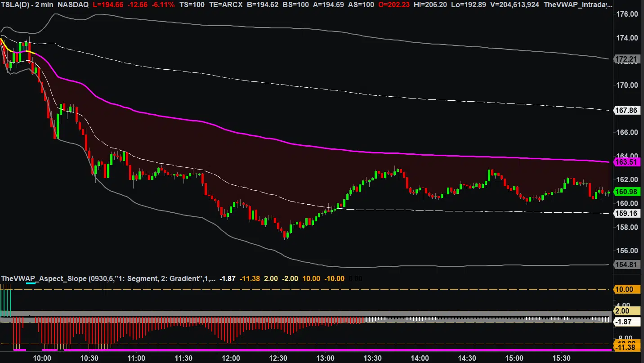Click the TE=ARCX trade exchange field
644x363 pixels.
(x=225, y=5)
